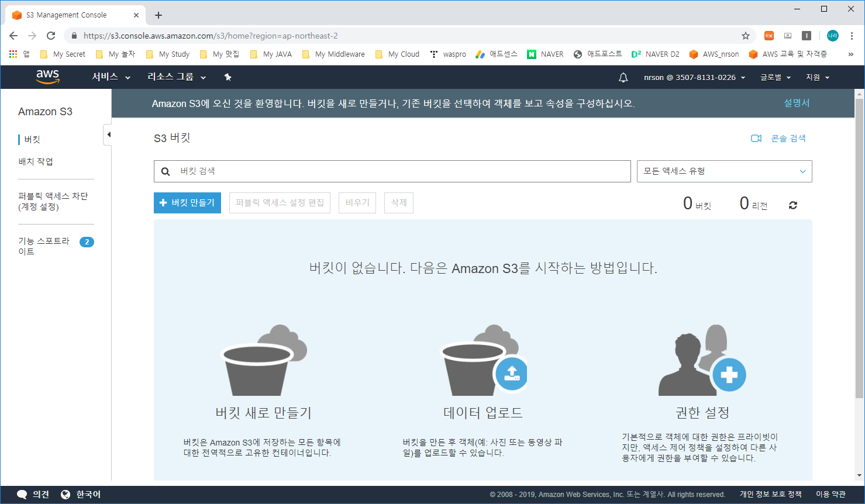Click the 개인 정보 보호 정책 link
Image resolution: width=865 pixels, height=504 pixels.
pos(770,495)
